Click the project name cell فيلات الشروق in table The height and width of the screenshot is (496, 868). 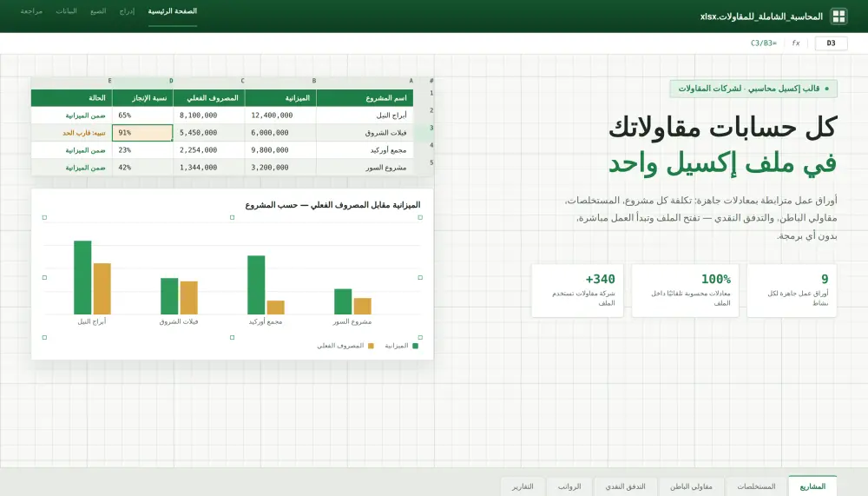(365, 132)
